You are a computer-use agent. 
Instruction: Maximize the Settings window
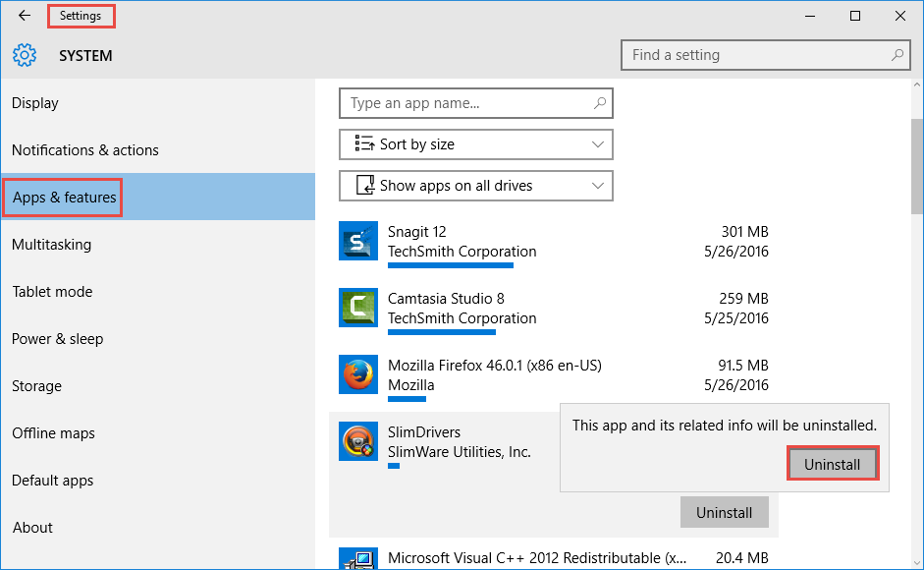[x=855, y=16]
